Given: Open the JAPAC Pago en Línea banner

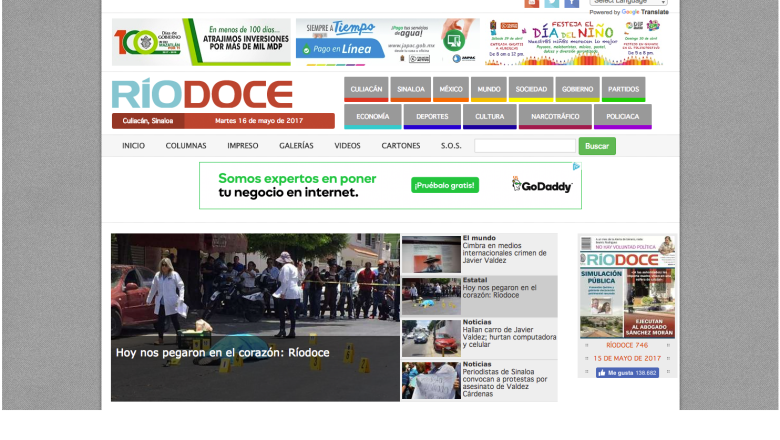Looking at the screenshot, I should pyautogui.click(x=388, y=42).
